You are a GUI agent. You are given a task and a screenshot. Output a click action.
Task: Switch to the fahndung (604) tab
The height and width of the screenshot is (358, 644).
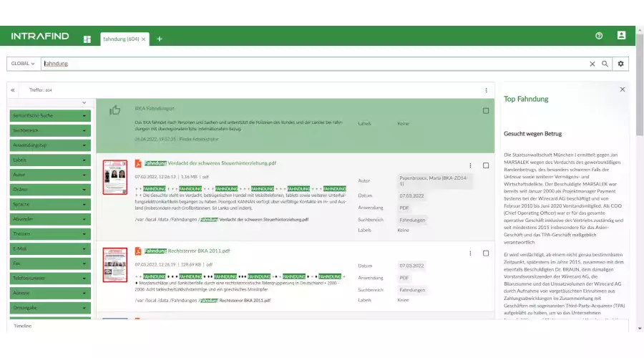121,39
